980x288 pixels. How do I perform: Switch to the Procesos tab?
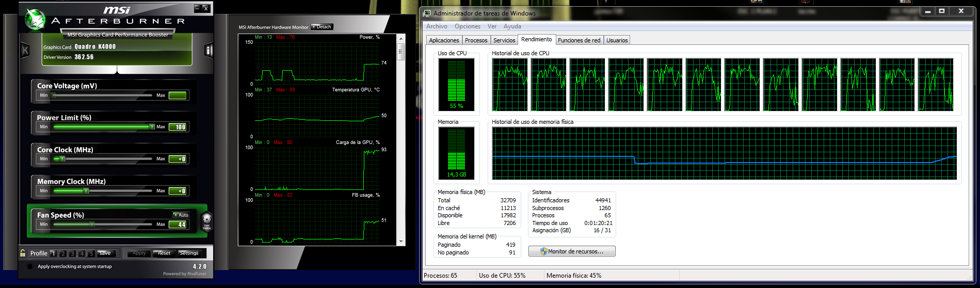(x=476, y=40)
